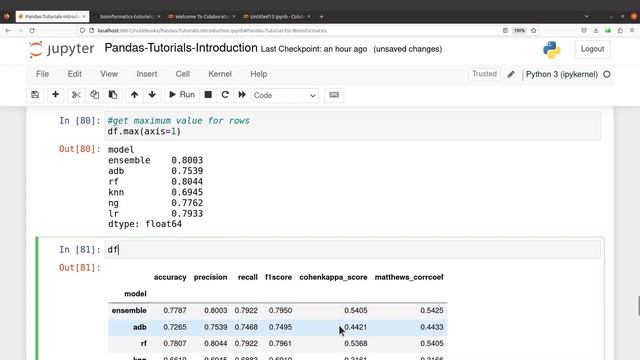Click the Python logo icon
The width and height of the screenshot is (640, 360).
pos(551,50)
